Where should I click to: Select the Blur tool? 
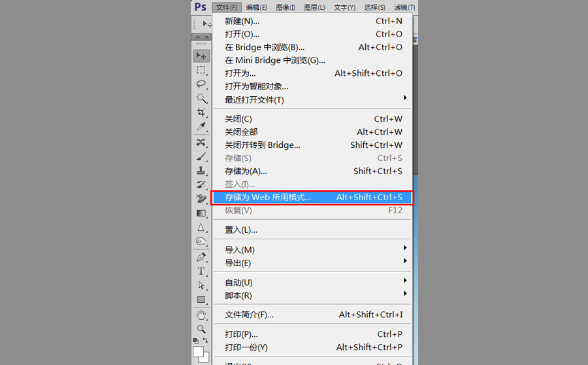[201, 227]
